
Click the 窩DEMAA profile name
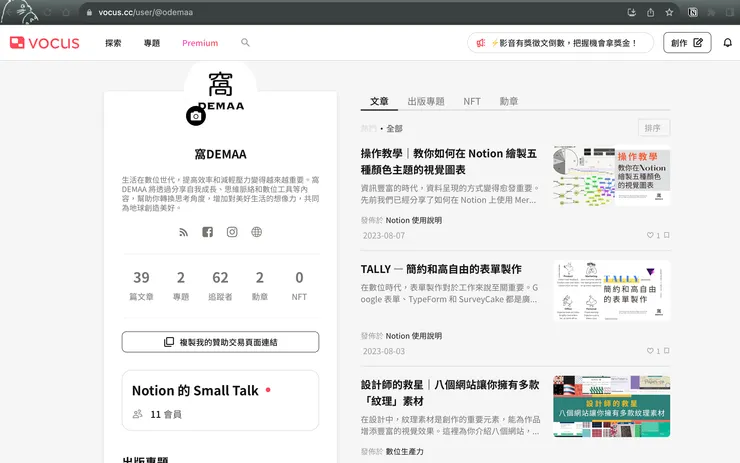pyautogui.click(x=220, y=154)
